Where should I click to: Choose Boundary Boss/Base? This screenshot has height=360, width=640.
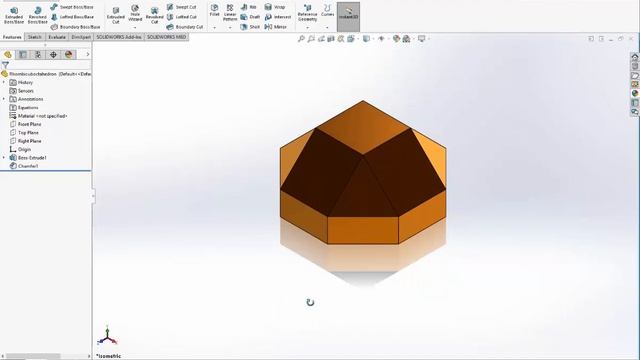76,27
